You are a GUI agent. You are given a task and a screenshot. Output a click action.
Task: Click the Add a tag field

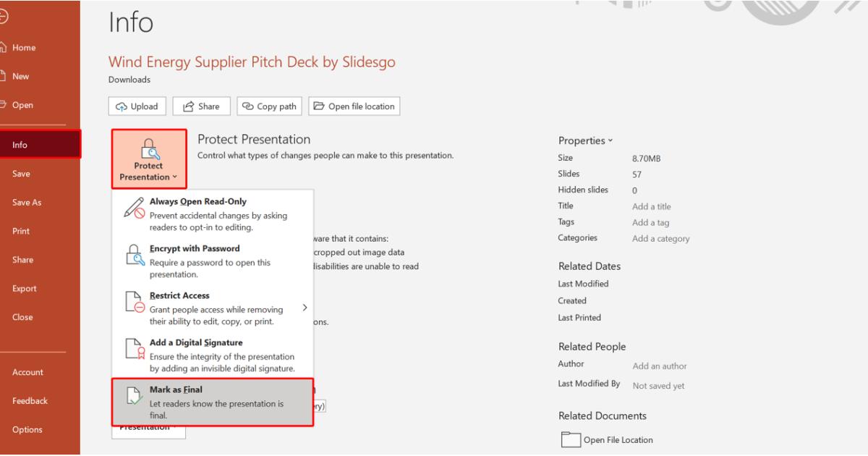650,223
